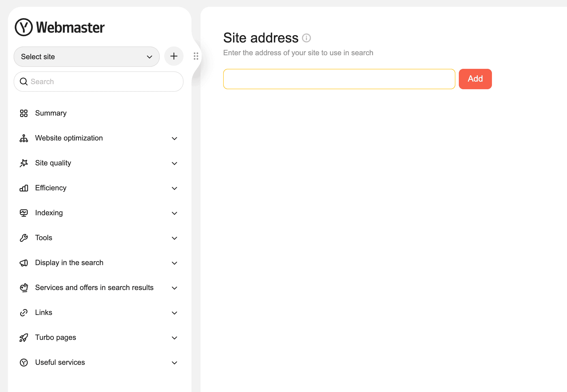This screenshot has height=392, width=567.
Task: Click the Turbo pages rocket icon
Action: 23,337
